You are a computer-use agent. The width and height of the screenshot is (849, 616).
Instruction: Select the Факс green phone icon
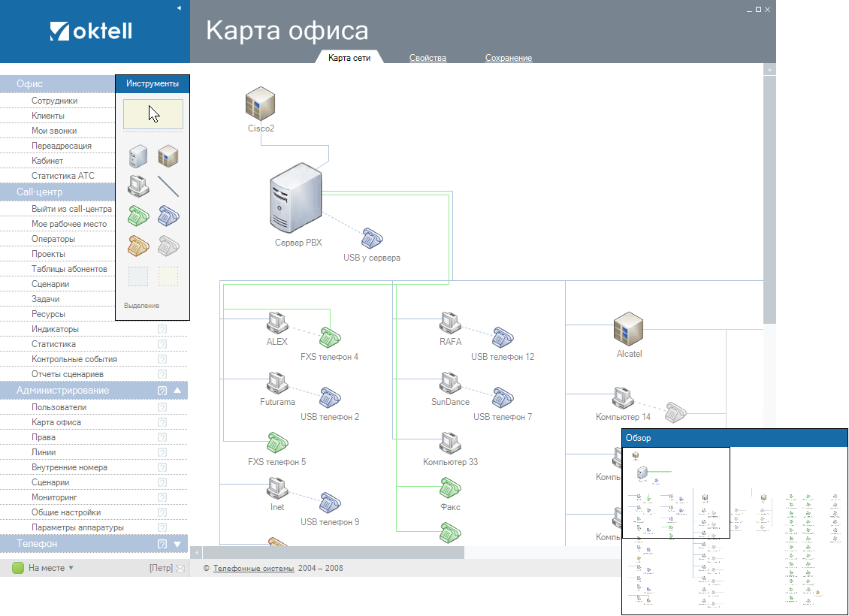(451, 488)
